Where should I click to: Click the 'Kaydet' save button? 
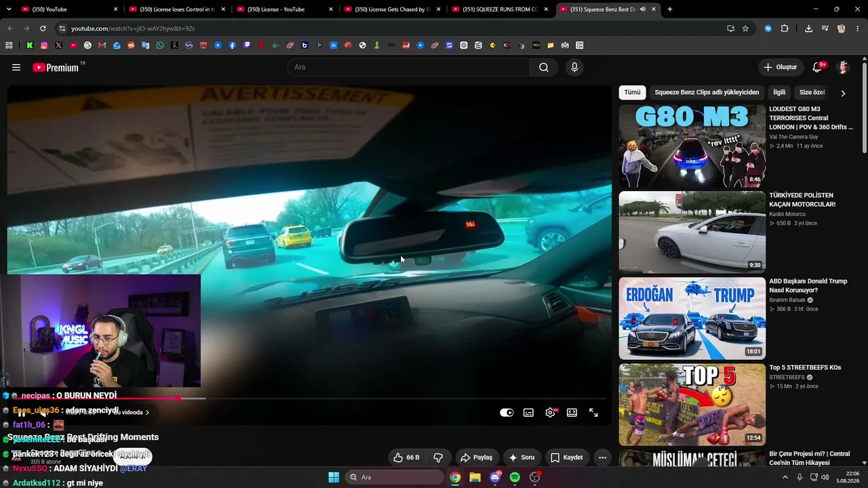[566, 457]
